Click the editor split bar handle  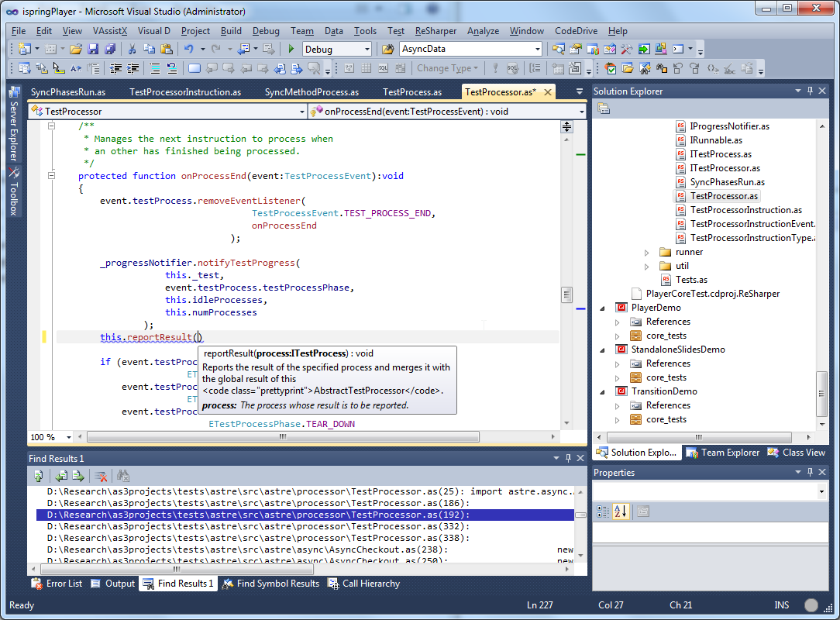[x=566, y=127]
